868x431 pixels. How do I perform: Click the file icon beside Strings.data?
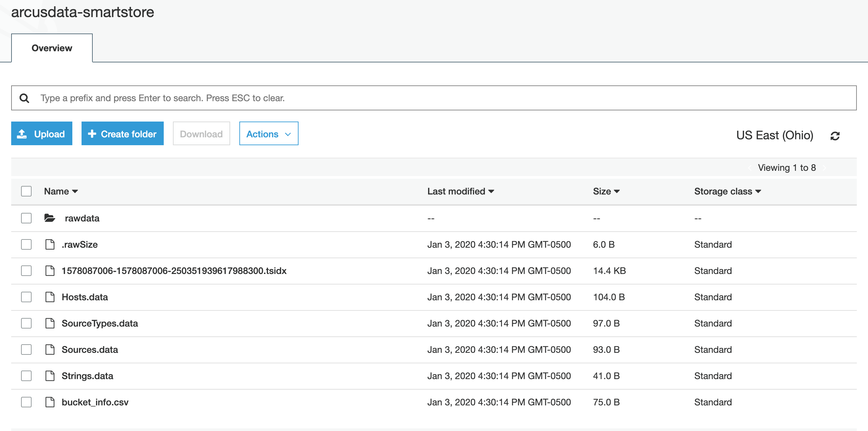[50, 376]
